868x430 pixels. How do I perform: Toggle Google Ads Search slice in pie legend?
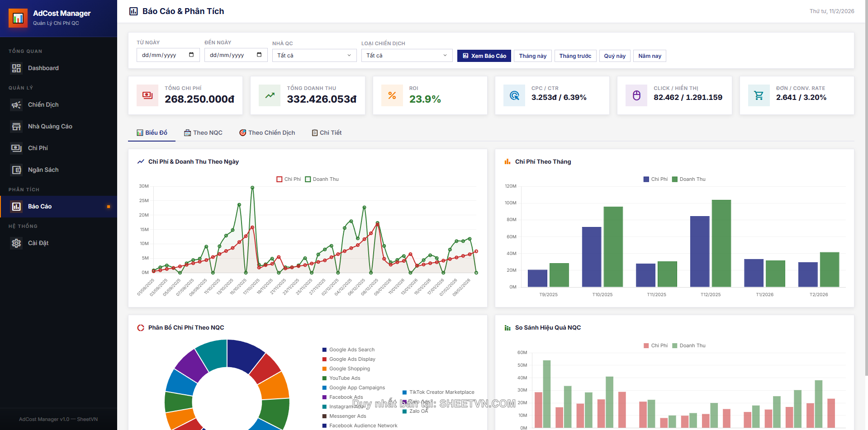click(x=348, y=350)
